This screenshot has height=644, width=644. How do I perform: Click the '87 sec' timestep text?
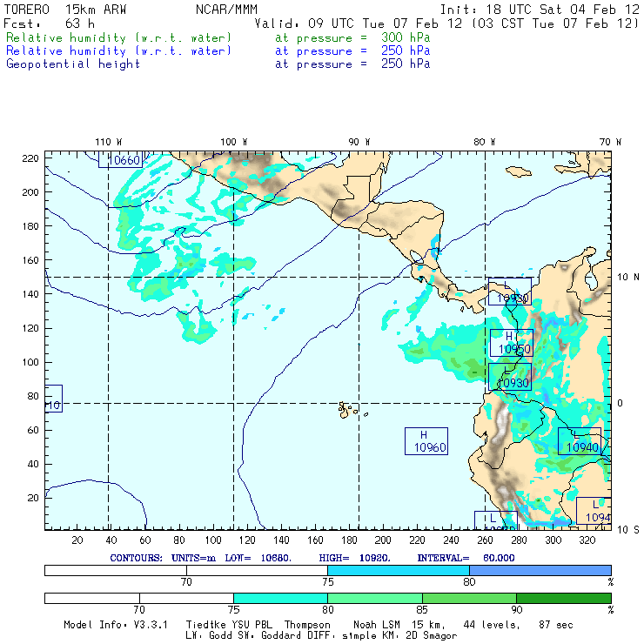pos(556,625)
